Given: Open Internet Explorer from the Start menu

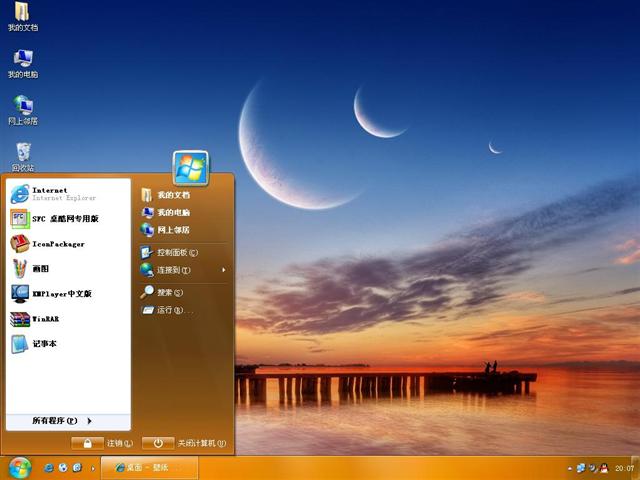Looking at the screenshot, I should point(50,193).
